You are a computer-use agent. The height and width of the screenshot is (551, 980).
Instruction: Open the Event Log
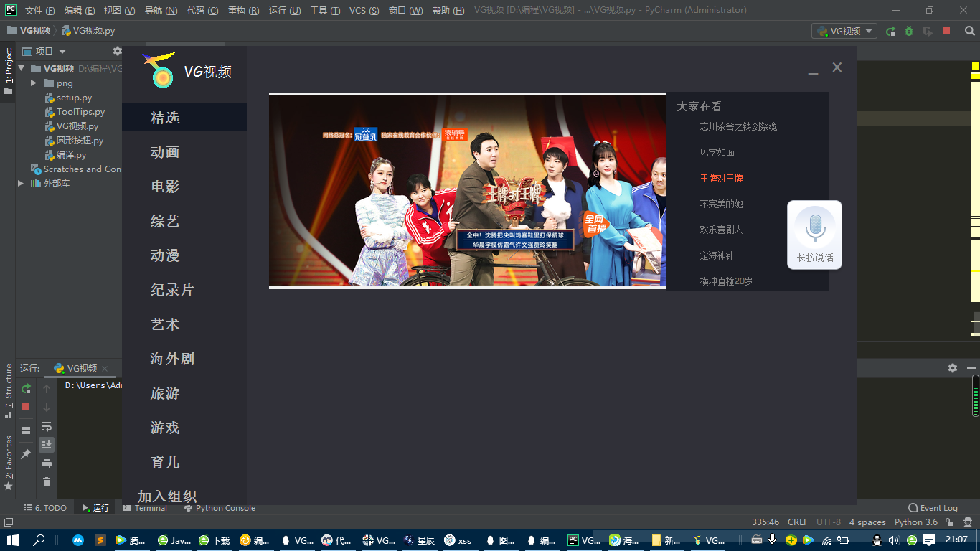[x=933, y=508]
